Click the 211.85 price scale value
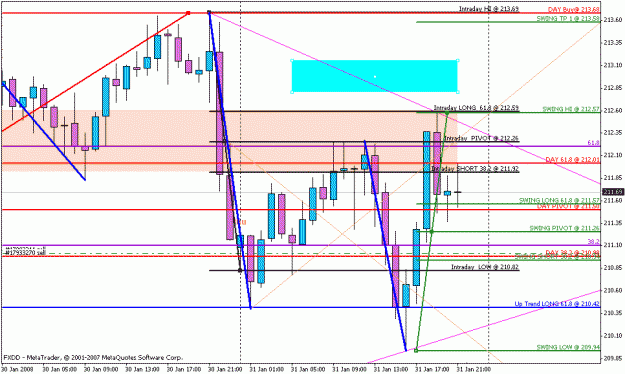Screen dimensions: 625x374 [613, 177]
